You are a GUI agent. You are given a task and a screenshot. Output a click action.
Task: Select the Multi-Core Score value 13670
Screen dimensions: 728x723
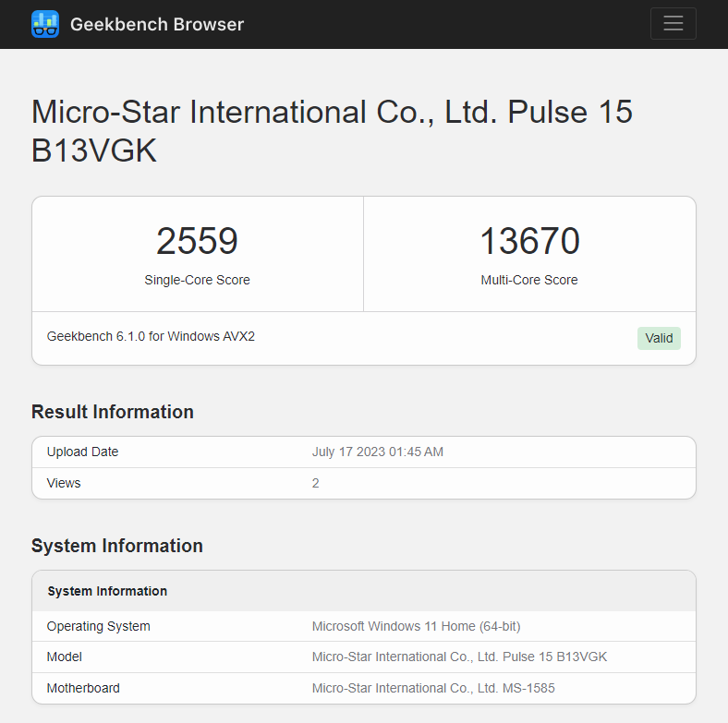pyautogui.click(x=529, y=241)
